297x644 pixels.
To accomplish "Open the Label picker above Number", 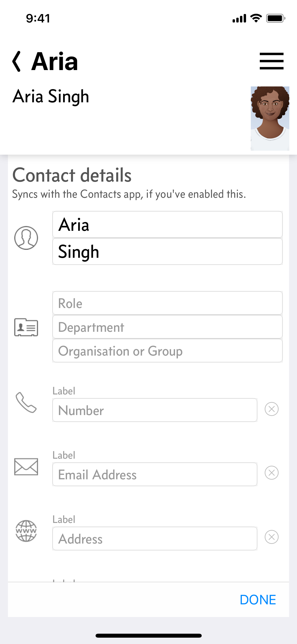I will point(64,391).
